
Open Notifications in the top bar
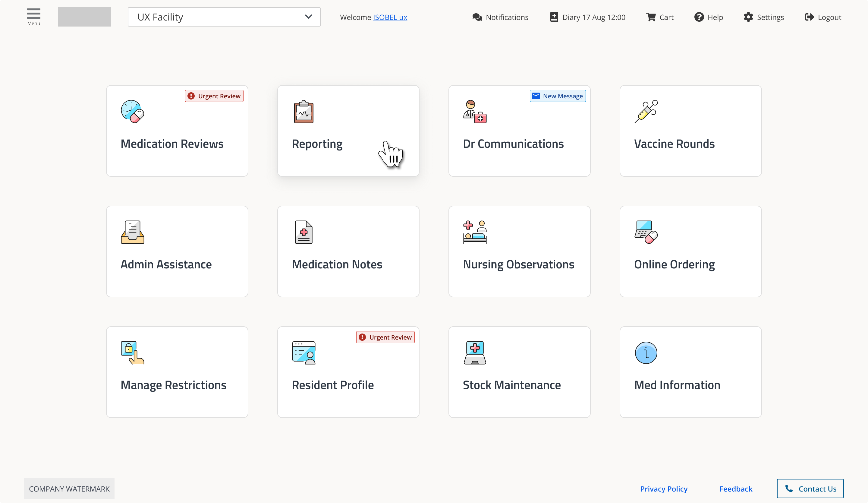tap(500, 17)
